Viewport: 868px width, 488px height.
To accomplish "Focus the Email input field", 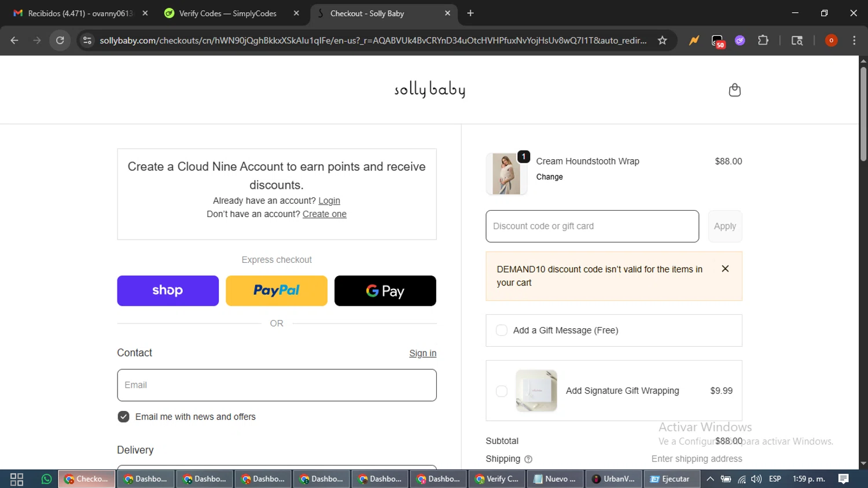I will [277, 385].
